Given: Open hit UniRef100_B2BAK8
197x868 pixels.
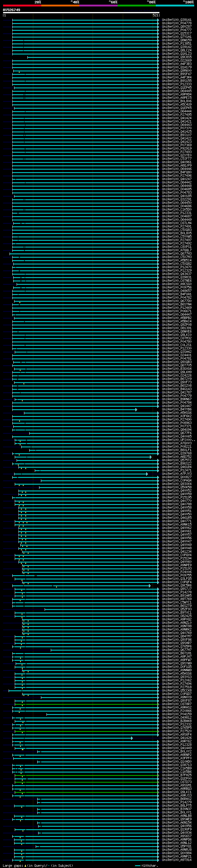Looking at the screenshot, I should click(177, 721).
